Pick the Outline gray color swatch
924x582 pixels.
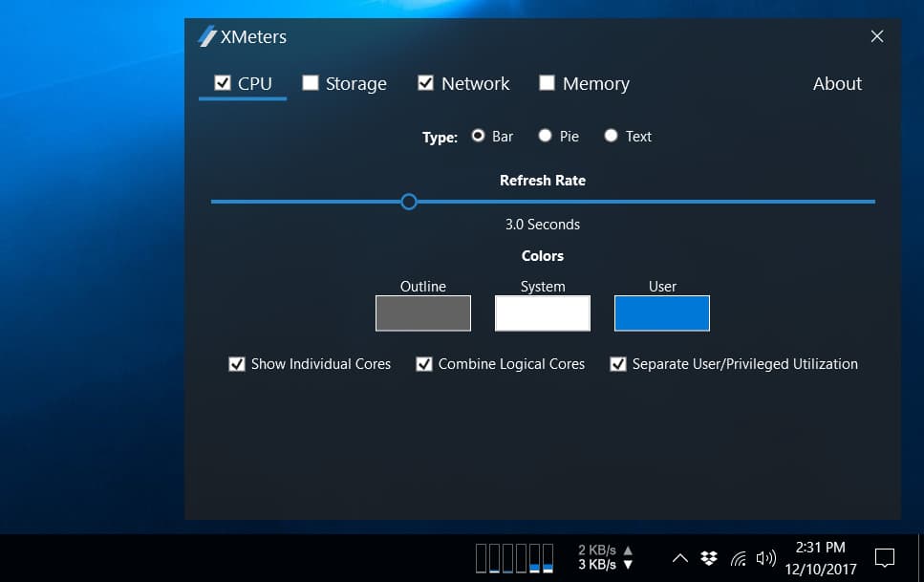[x=423, y=313]
